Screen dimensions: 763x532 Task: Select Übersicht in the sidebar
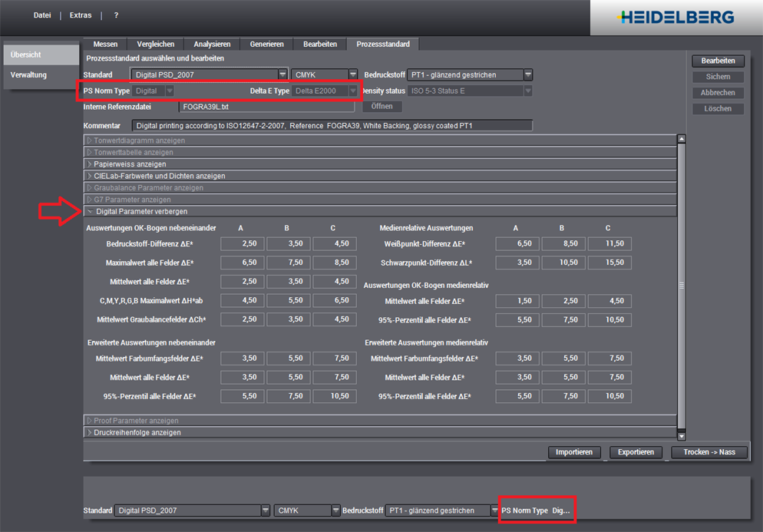click(41, 55)
